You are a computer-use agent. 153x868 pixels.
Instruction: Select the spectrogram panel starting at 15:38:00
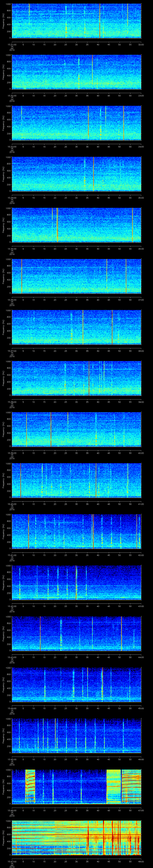point(77,378)
